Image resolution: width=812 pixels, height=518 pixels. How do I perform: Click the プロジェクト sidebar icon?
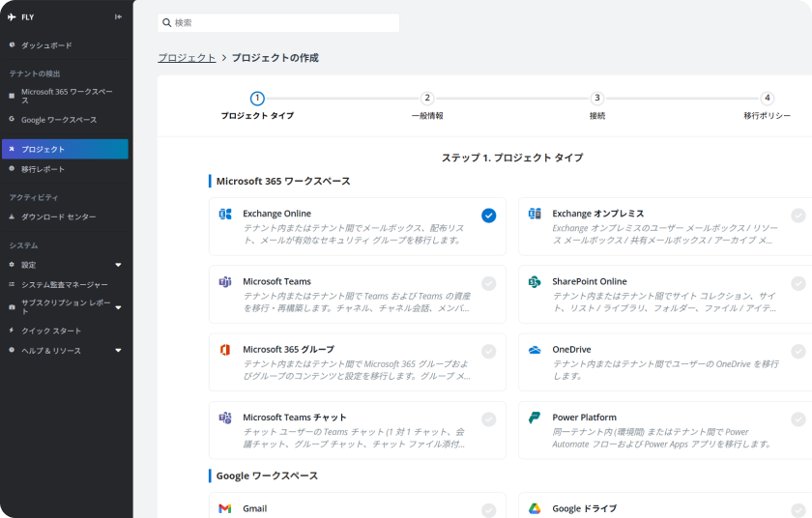click(x=12, y=149)
